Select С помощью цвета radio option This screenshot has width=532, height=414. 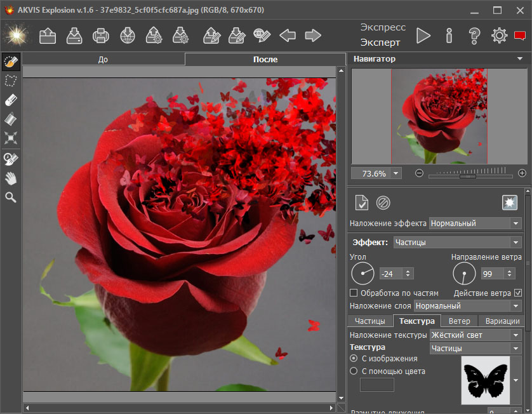click(354, 371)
